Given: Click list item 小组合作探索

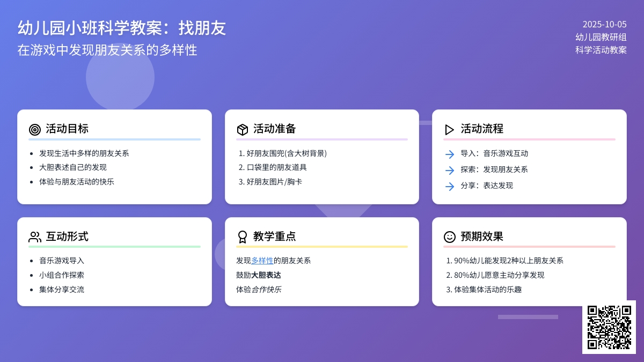Looking at the screenshot, I should [62, 275].
